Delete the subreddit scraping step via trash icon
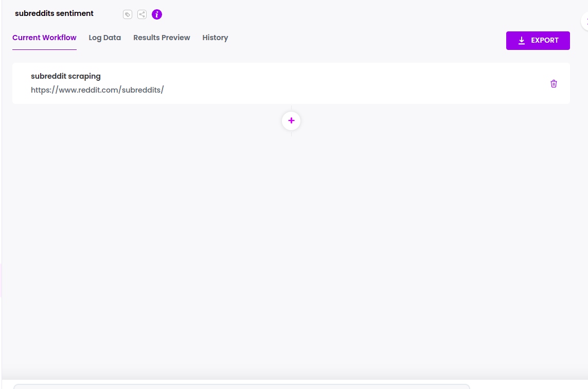Screen dimensions: 588x389 click(x=554, y=83)
